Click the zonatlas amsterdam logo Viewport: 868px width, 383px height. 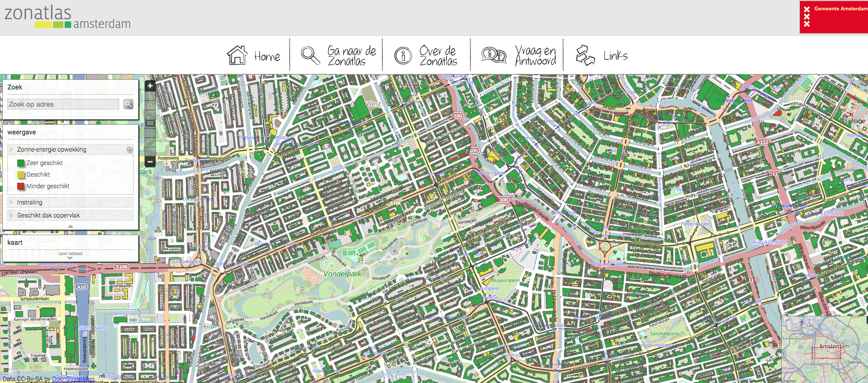[68, 17]
